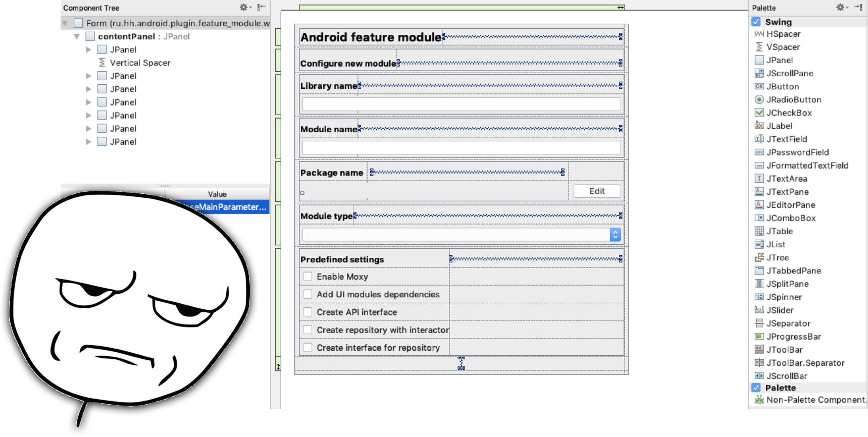Select JList in the Palette
The width and height of the screenshot is (868, 437).
[770, 244]
